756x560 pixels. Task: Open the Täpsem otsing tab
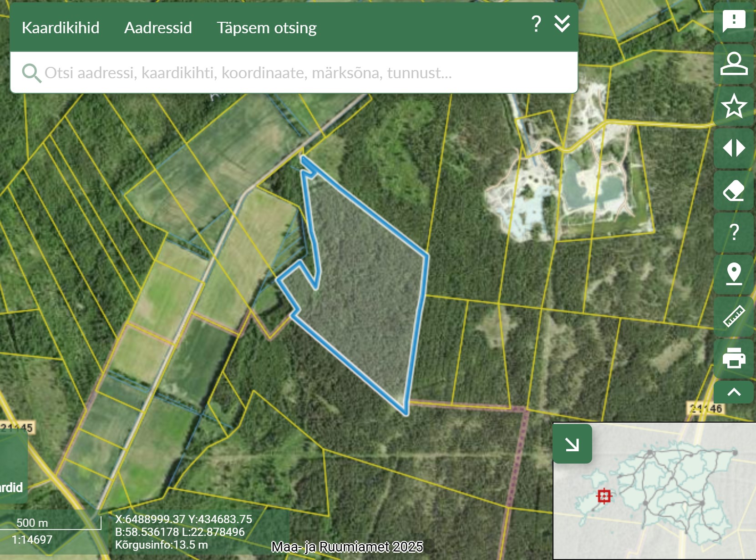tap(266, 28)
